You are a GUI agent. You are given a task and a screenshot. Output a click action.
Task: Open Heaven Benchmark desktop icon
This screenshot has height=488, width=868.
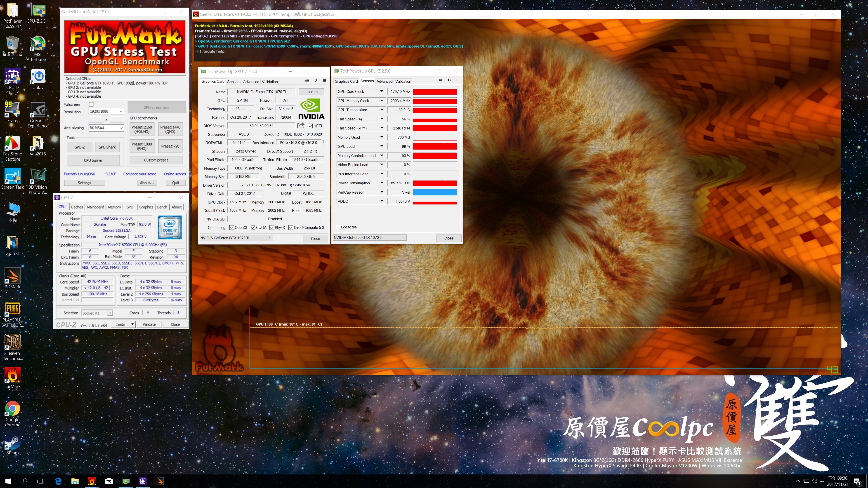pos(12,347)
